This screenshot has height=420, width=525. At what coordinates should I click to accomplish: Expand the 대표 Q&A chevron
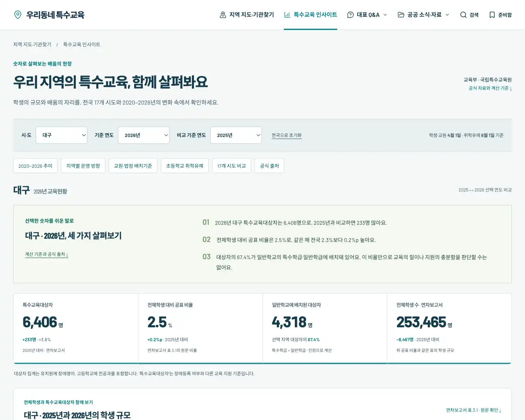pos(385,15)
